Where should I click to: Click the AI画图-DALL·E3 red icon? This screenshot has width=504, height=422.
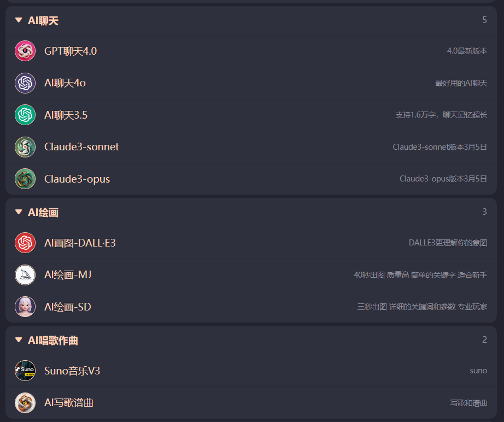point(25,243)
